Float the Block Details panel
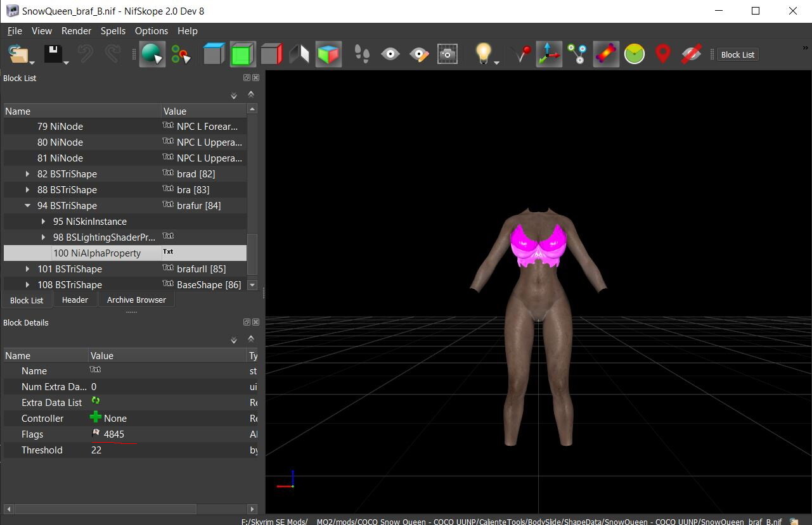This screenshot has width=812, height=525. point(247,322)
